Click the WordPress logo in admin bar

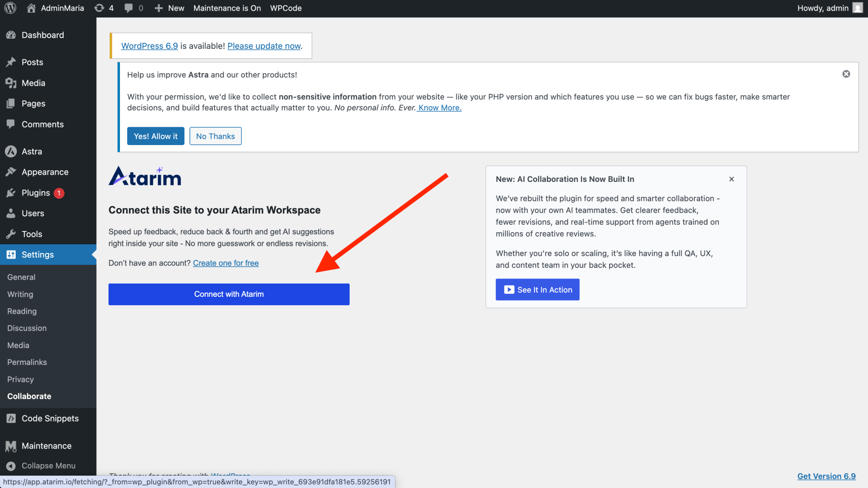click(10, 8)
